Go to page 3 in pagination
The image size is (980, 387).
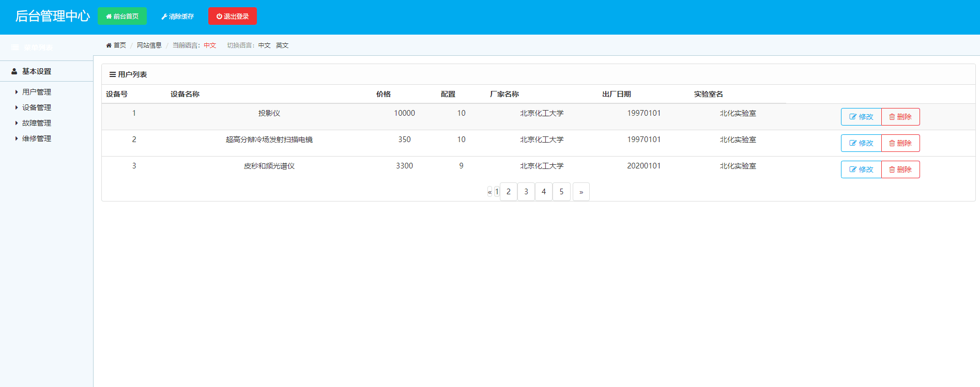(x=526, y=192)
